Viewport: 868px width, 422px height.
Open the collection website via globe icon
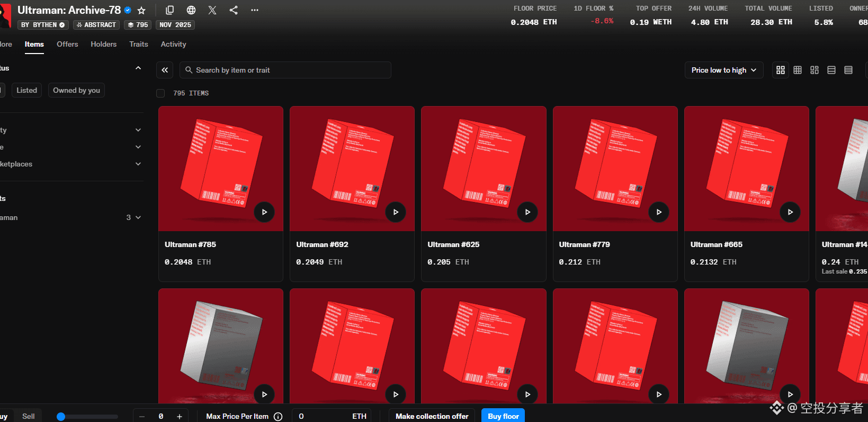191,11
